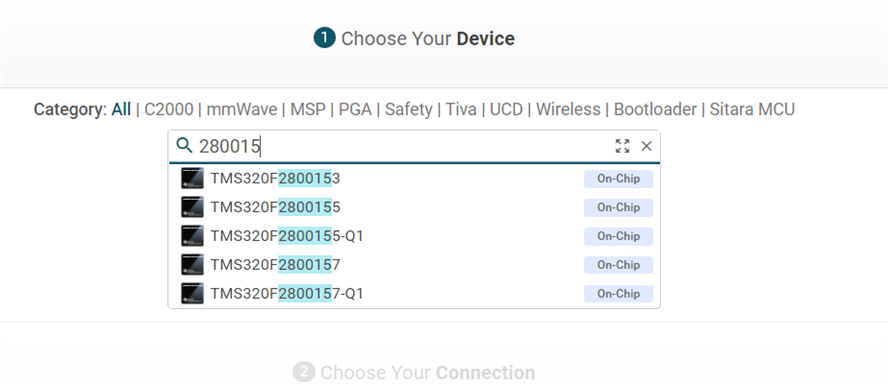Expand the device list fullscreen icon
The height and width of the screenshot is (384, 888).
pyautogui.click(x=622, y=146)
